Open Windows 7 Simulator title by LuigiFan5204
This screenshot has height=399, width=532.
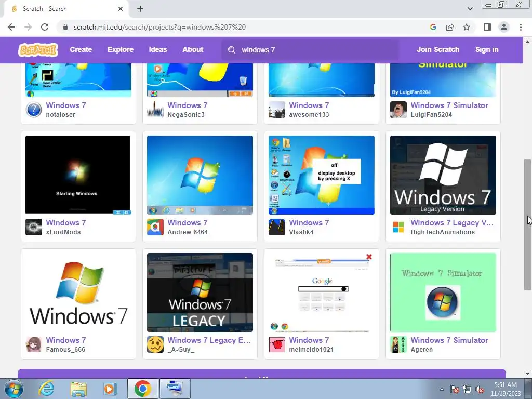pos(449,105)
